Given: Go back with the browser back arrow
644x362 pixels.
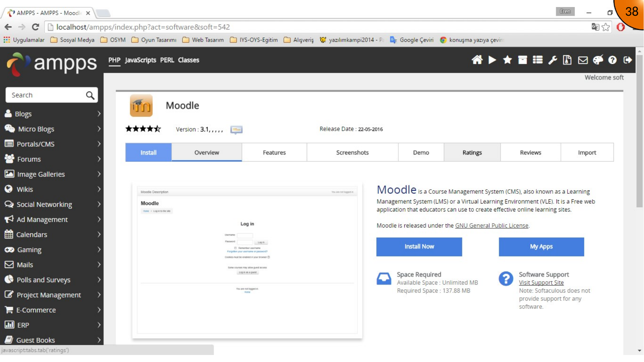Looking at the screenshot, I should pos(8,27).
